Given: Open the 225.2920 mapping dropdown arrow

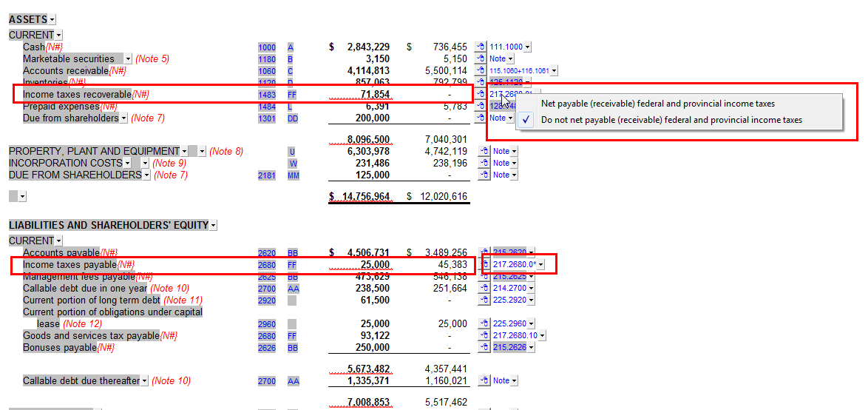Looking at the screenshot, I should (x=531, y=300).
